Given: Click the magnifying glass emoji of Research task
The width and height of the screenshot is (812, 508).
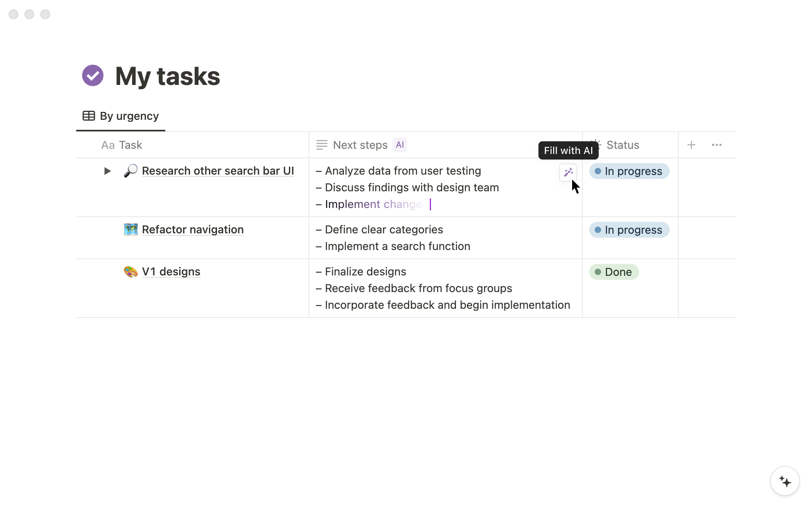Looking at the screenshot, I should pyautogui.click(x=130, y=171).
